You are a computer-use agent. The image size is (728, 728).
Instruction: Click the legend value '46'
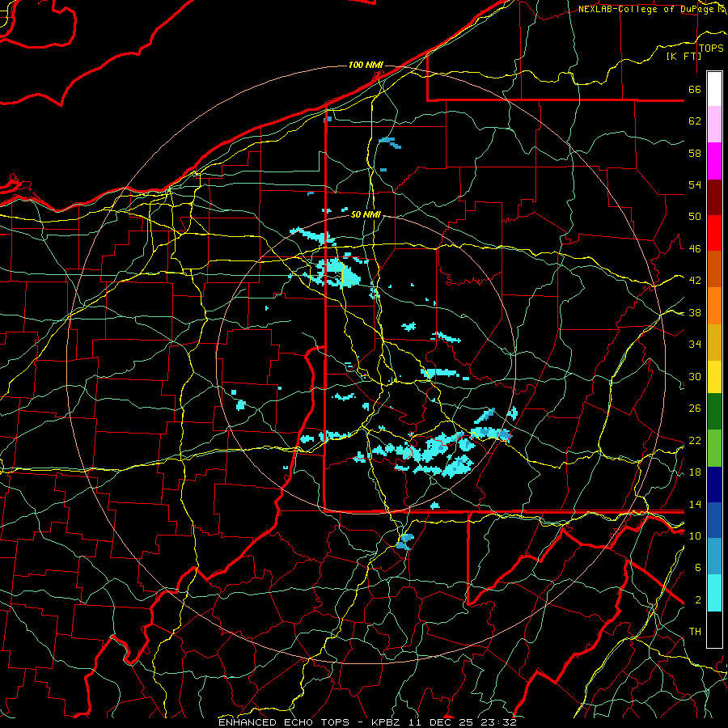pos(695,249)
